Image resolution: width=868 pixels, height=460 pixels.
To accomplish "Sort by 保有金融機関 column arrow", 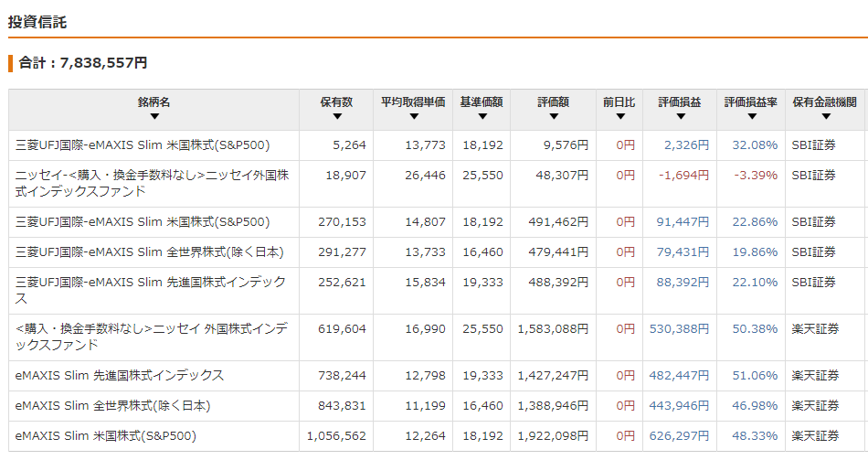I will tap(826, 116).
